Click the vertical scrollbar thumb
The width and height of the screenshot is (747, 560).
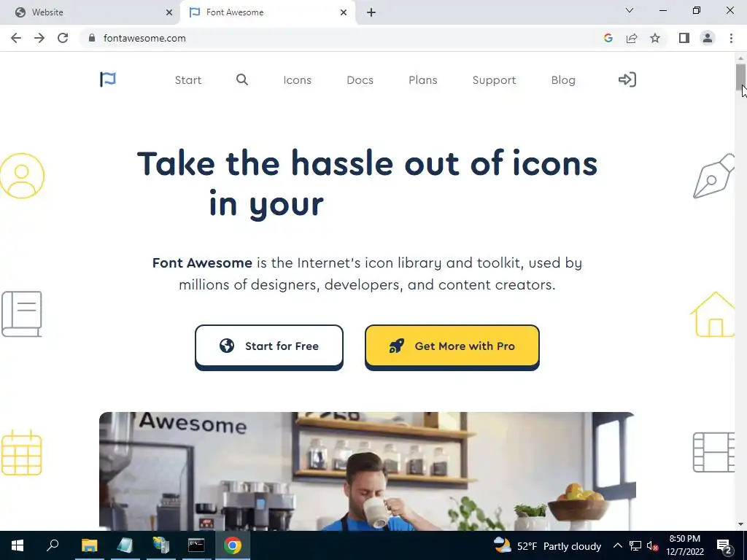tap(740, 76)
